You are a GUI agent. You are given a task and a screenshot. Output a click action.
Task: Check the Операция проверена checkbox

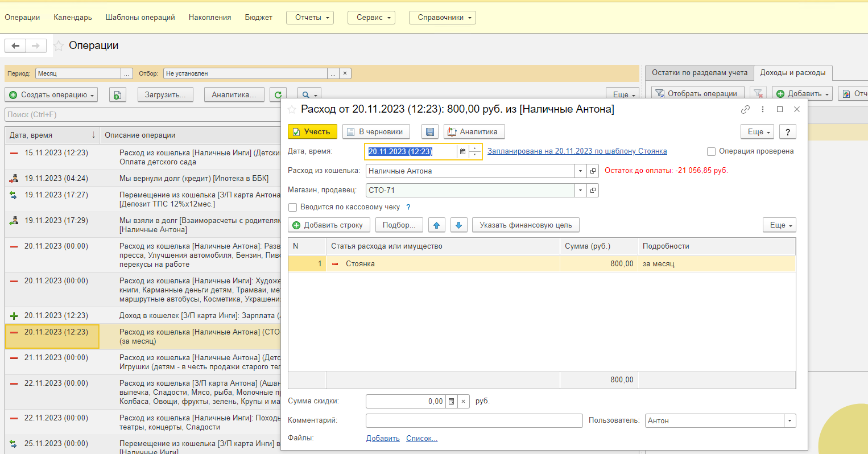(711, 151)
